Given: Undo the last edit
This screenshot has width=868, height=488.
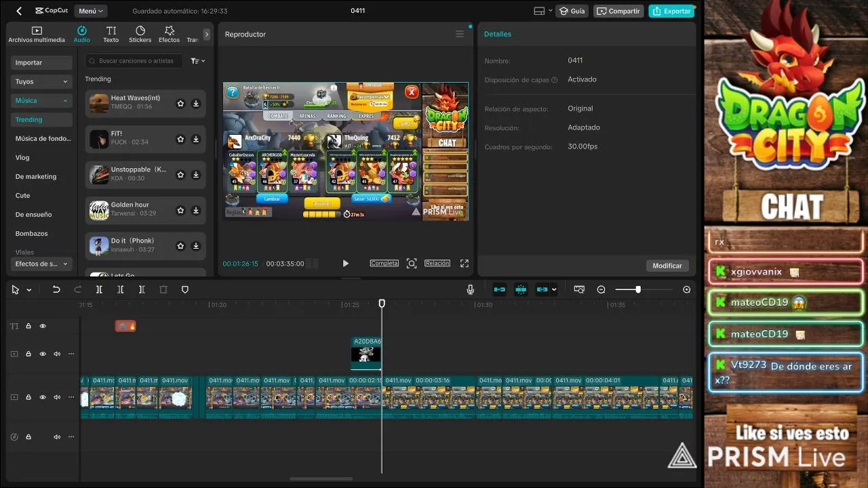Looking at the screenshot, I should (56, 289).
